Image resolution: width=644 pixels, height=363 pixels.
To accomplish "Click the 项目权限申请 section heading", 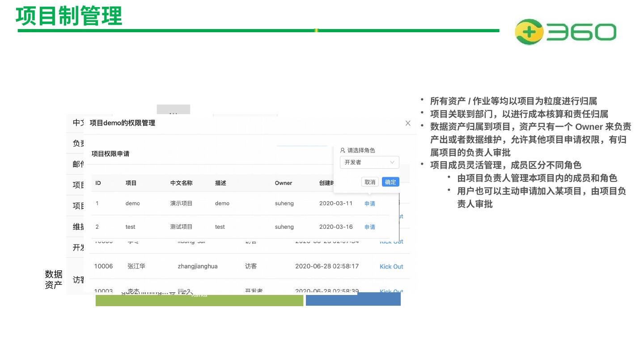I will click(x=110, y=154).
